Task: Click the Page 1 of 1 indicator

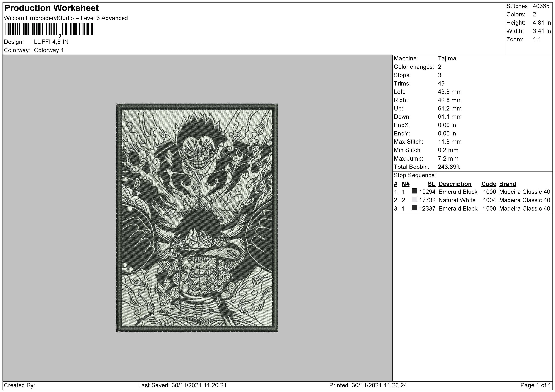Action: tap(535, 386)
